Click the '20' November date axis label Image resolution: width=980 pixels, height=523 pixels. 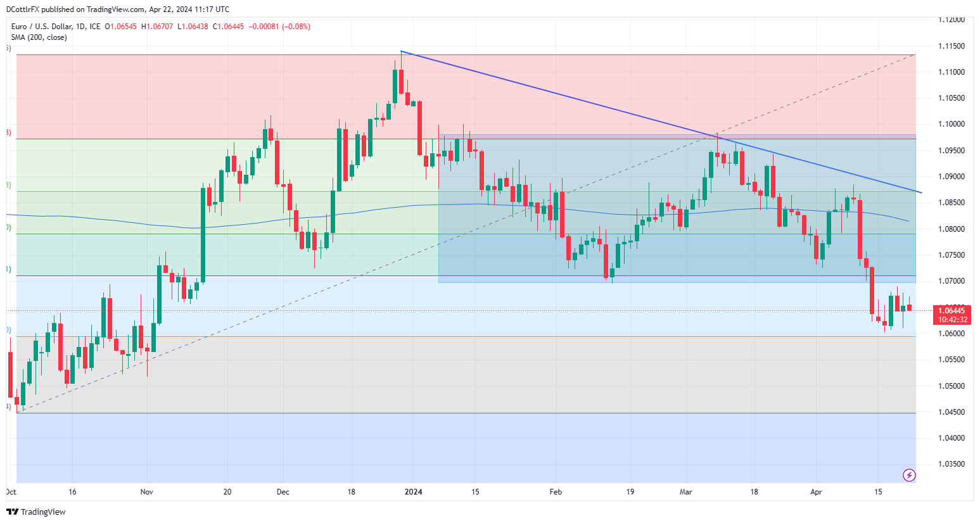click(227, 492)
